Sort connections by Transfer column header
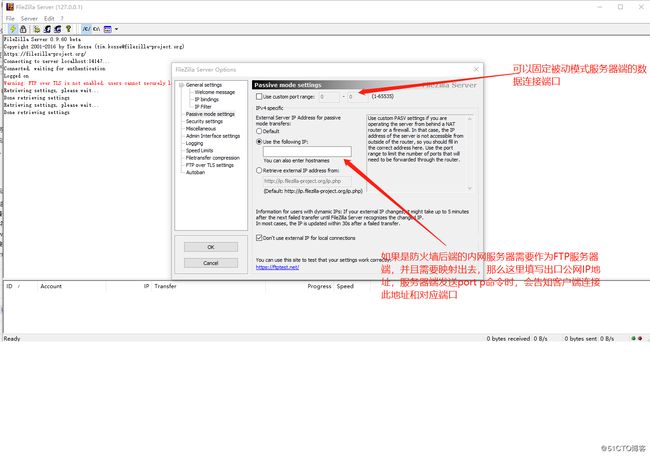This screenshot has width=650, height=456. 165,286
